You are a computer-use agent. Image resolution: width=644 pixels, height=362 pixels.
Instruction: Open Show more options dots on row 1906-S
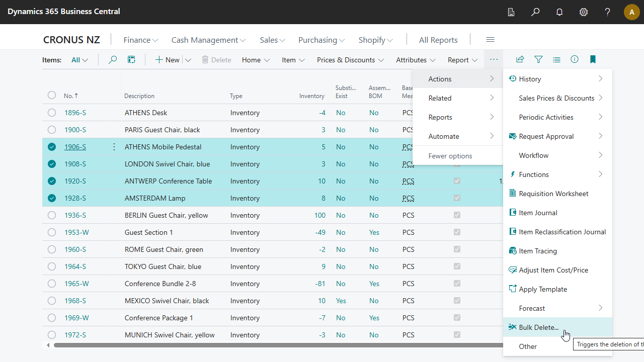coord(114,147)
